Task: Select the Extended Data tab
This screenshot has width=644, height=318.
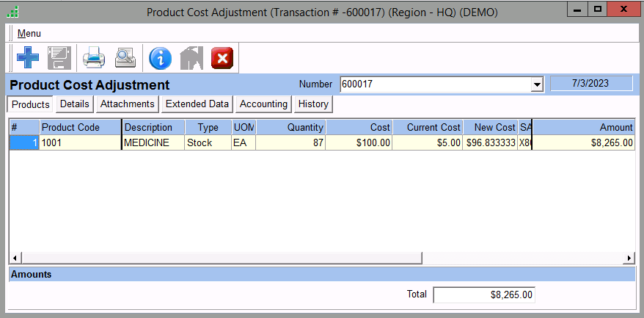Action: click(x=197, y=104)
